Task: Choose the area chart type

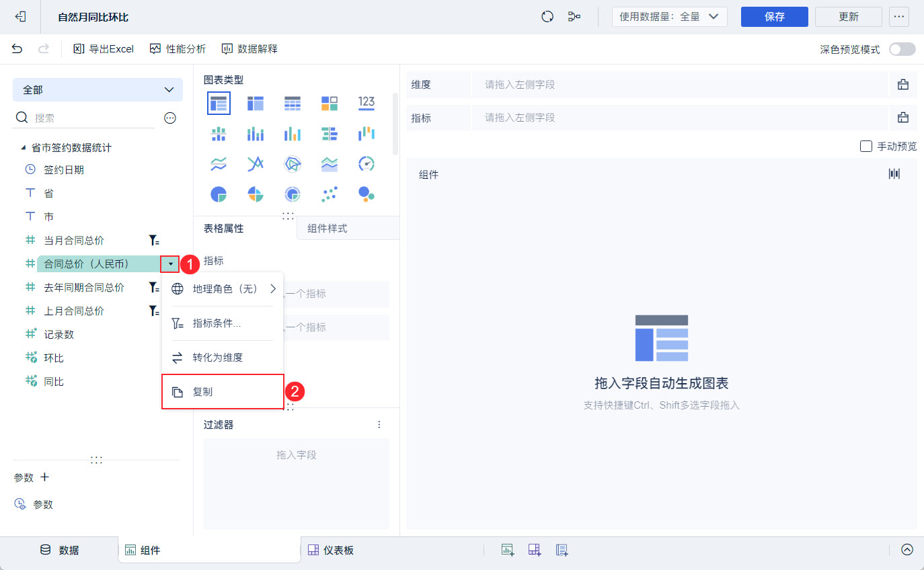Action: coord(330,164)
